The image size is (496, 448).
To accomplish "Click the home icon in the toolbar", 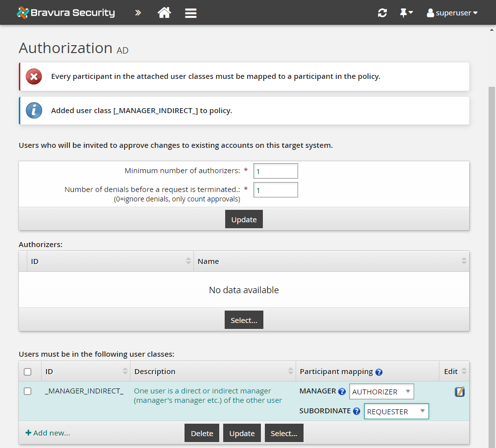I will 164,12.
